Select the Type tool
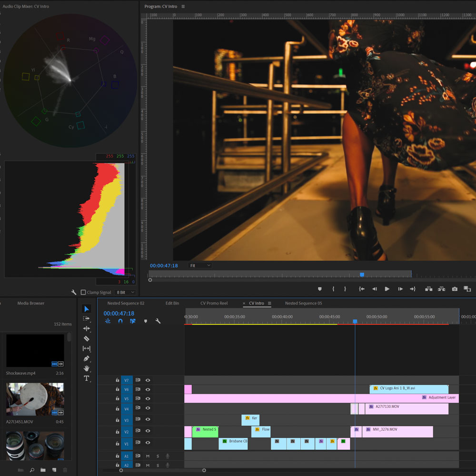Viewport: 476px width, 476px height. click(87, 378)
